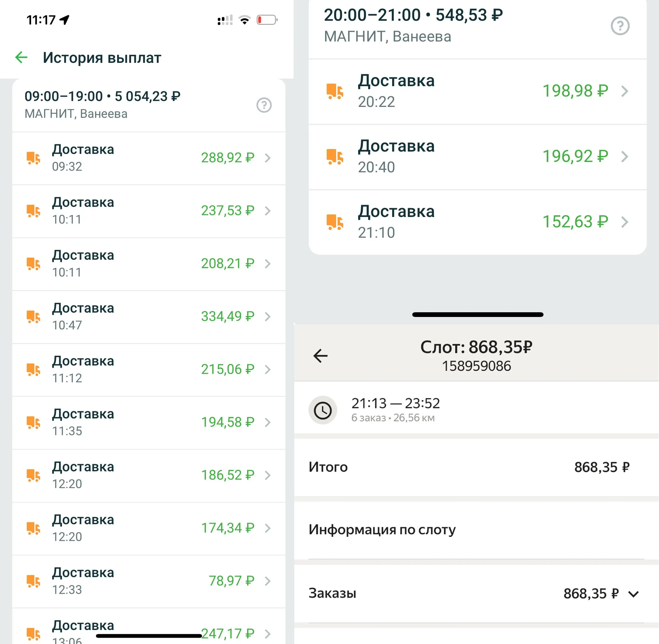
Task: Expand Заказы section with down chevron
Action: click(x=633, y=594)
